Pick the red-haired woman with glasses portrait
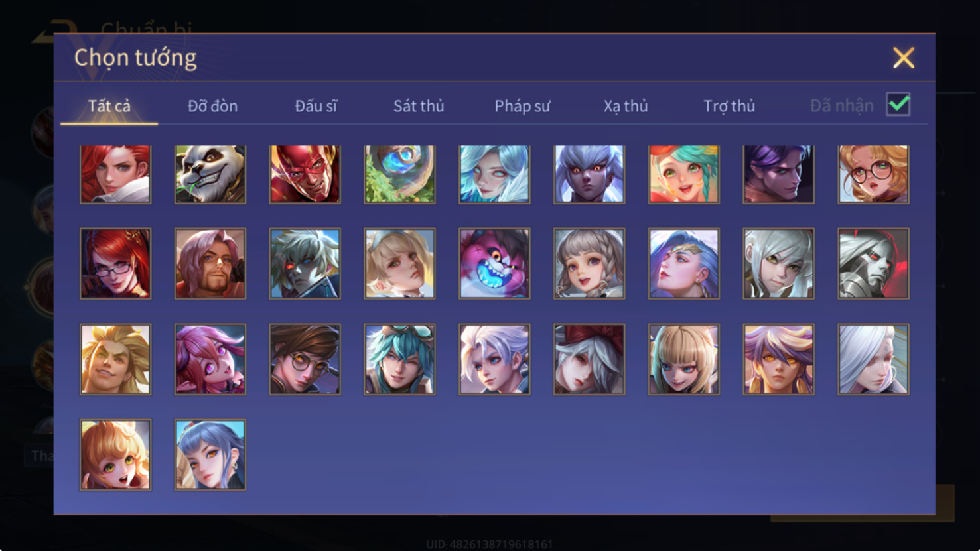980x551 pixels. click(x=115, y=264)
